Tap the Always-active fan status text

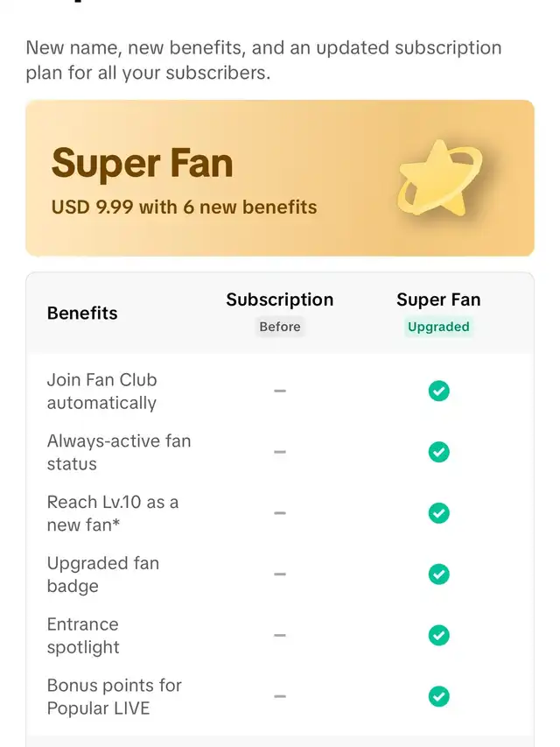[x=118, y=452]
